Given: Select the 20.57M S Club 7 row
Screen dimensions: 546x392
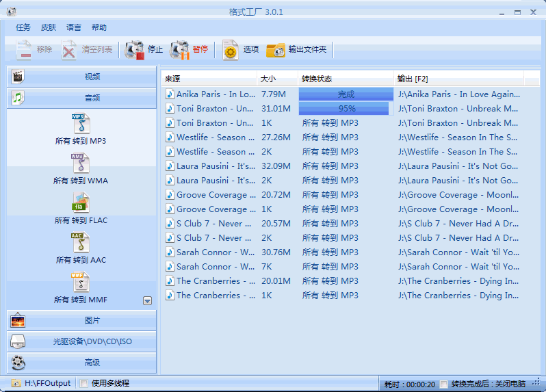Looking at the screenshot, I should click(350, 224).
